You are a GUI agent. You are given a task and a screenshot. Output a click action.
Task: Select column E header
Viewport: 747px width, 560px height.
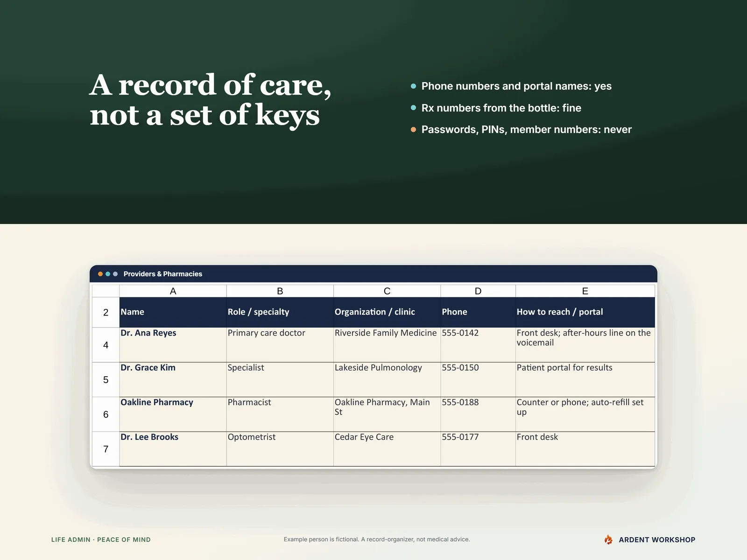(x=585, y=291)
